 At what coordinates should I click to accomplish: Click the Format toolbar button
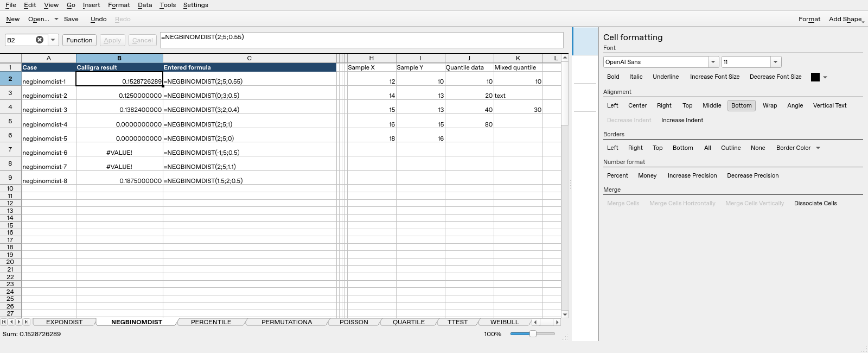click(809, 19)
